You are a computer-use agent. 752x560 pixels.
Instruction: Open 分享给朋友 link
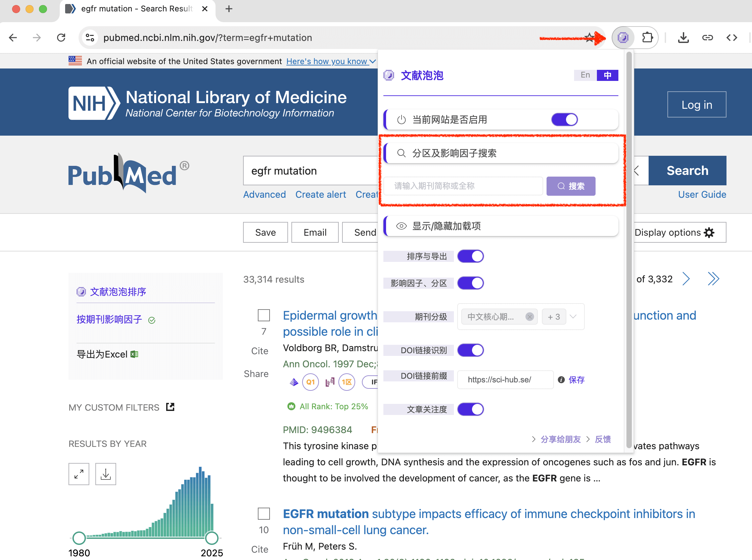(x=561, y=439)
